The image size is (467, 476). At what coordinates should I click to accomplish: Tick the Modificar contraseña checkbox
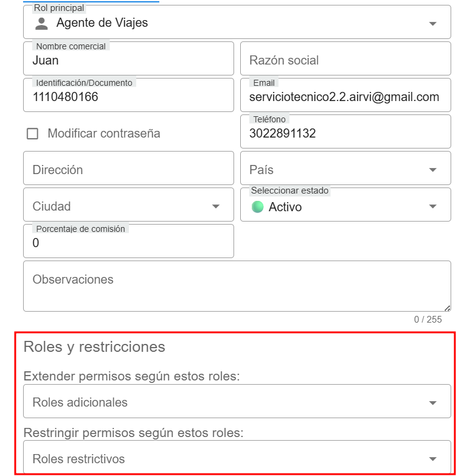pos(33,134)
